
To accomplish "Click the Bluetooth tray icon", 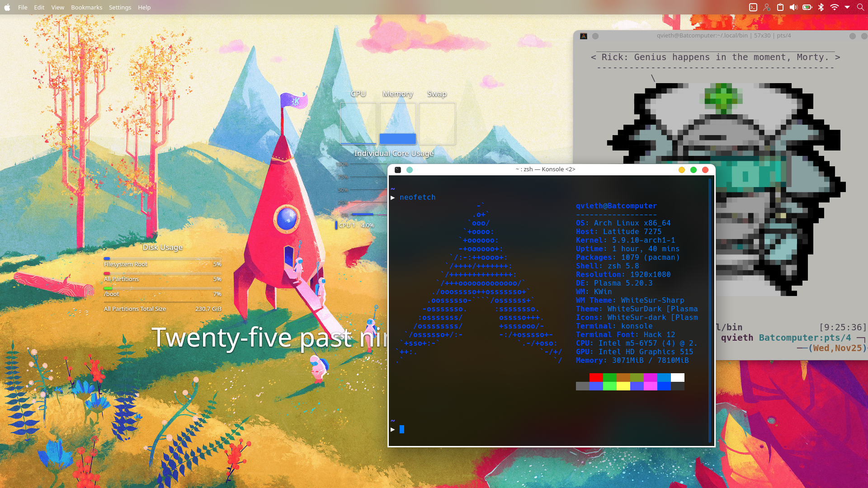I will click(x=821, y=7).
